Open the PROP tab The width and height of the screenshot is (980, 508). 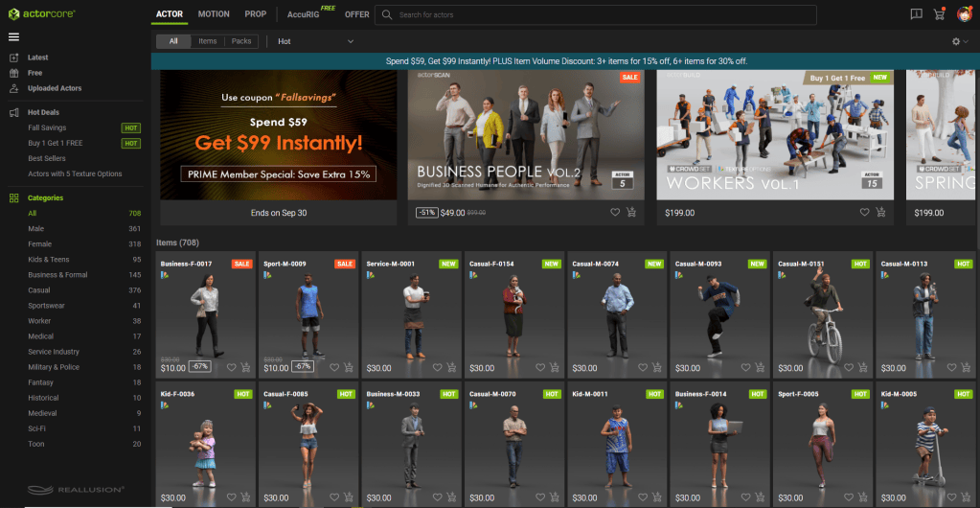coord(255,13)
